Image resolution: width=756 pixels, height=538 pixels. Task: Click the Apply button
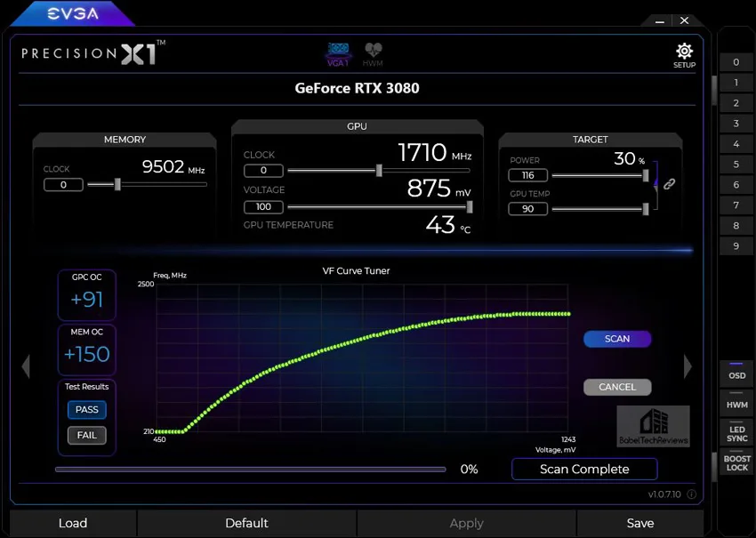coord(467,523)
